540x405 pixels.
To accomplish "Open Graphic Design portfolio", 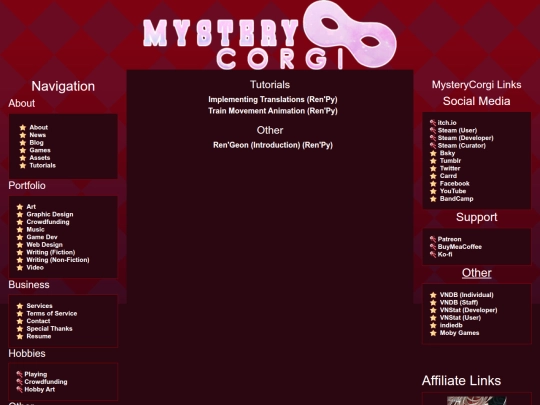I will pos(50,214).
